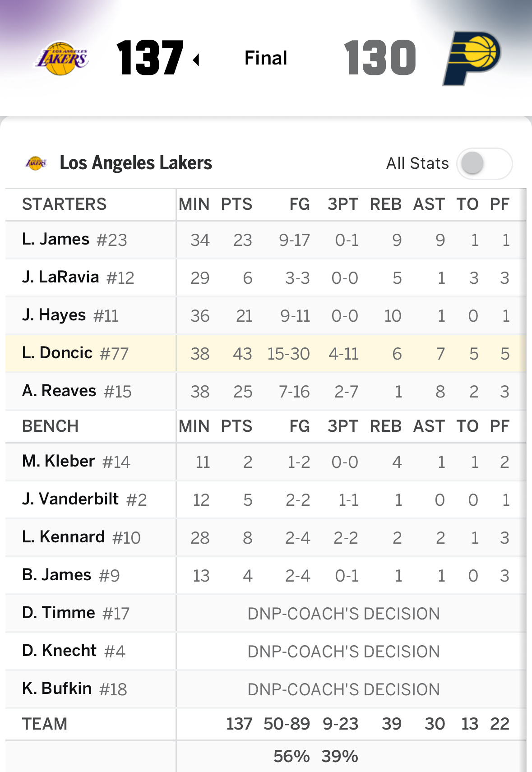The width and height of the screenshot is (532, 772).
Task: Tap D. Timme #17 player name
Action: (x=76, y=613)
